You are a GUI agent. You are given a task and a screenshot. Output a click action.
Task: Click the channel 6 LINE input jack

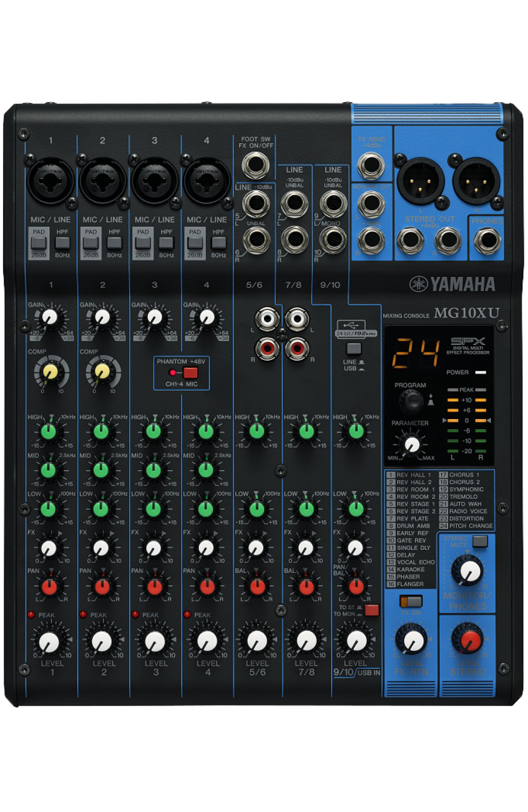pyautogui.click(x=256, y=240)
